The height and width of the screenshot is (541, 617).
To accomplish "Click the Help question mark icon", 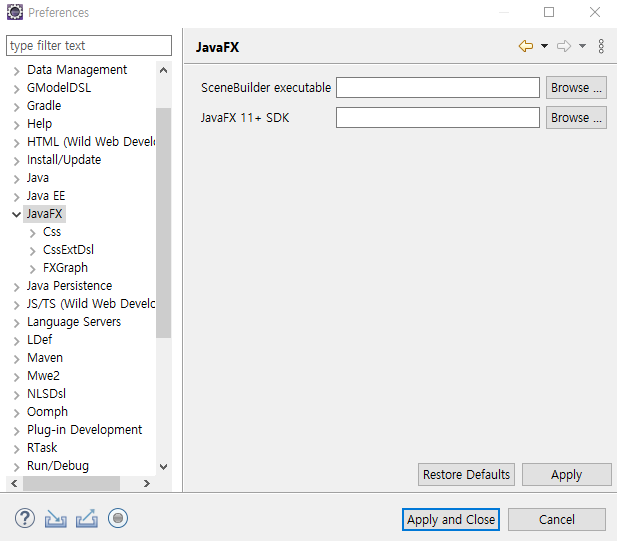I will pyautogui.click(x=25, y=519).
